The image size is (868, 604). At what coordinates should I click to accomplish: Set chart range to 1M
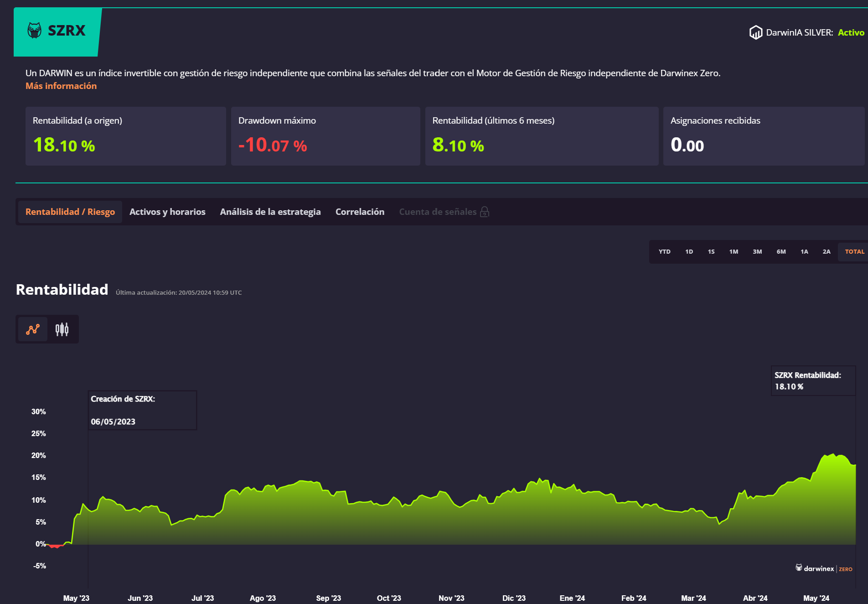734,251
